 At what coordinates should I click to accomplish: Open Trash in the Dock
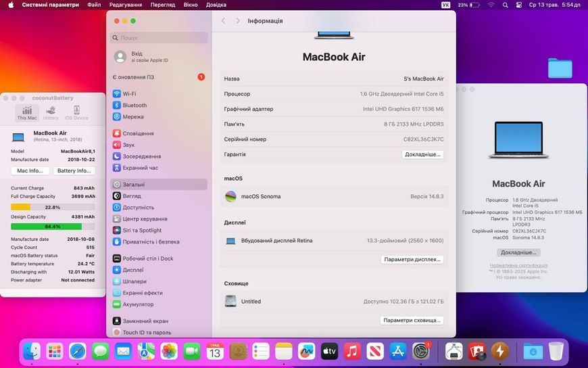(x=556, y=352)
